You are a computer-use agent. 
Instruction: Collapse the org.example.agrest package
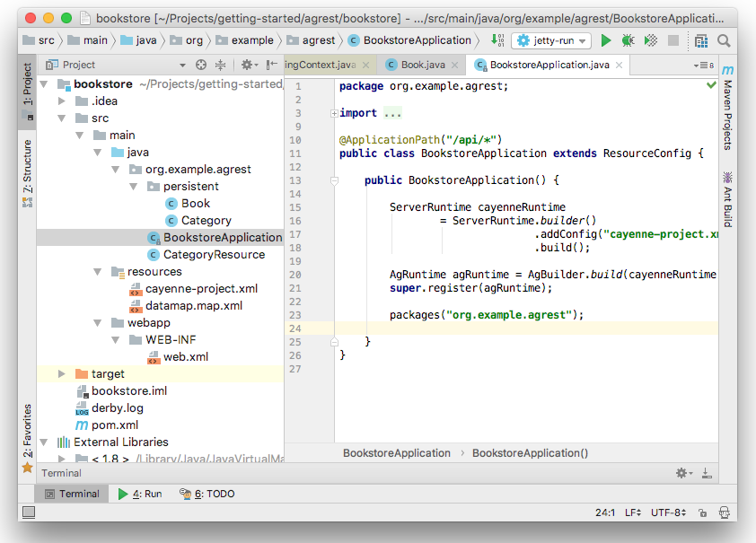(x=116, y=170)
